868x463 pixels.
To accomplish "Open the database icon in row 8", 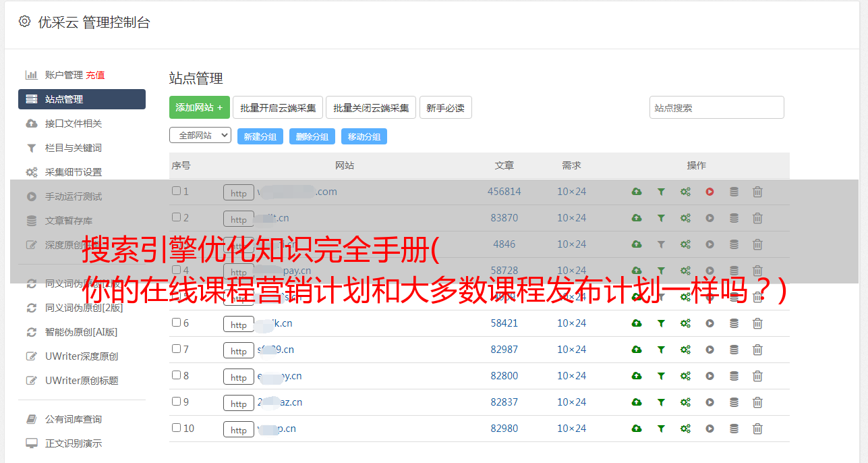I will 734,376.
